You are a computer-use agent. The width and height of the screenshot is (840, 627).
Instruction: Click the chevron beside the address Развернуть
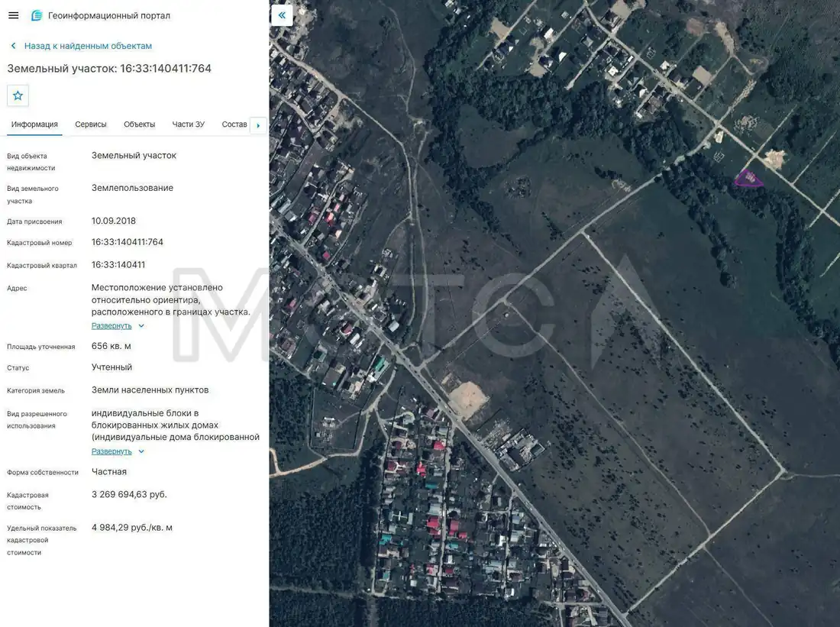(x=141, y=326)
